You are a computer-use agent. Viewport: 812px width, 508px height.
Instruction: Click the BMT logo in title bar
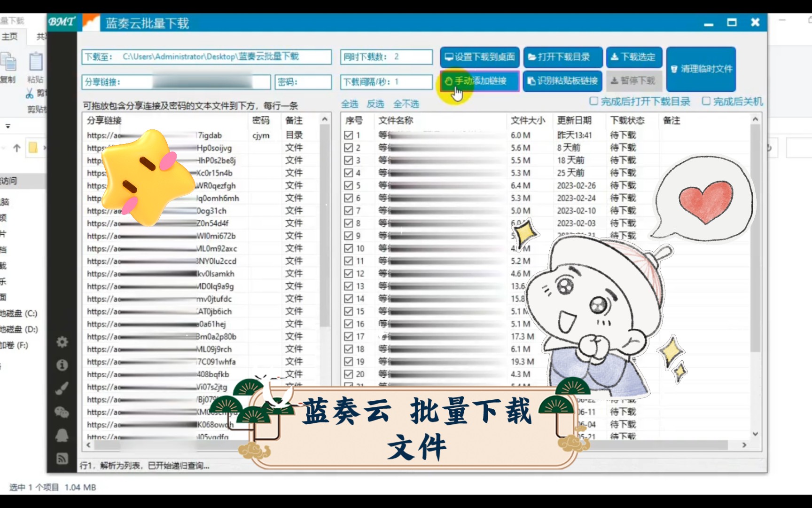click(62, 22)
